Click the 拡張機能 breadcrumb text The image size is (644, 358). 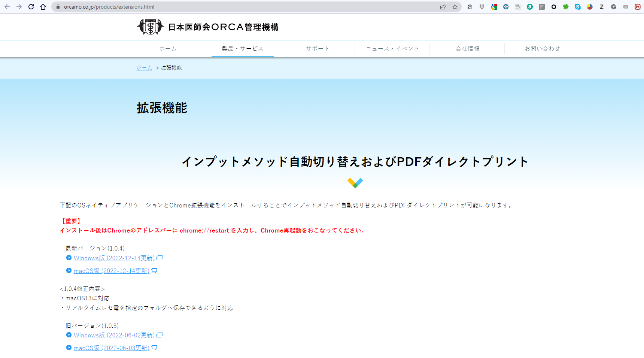click(x=171, y=68)
